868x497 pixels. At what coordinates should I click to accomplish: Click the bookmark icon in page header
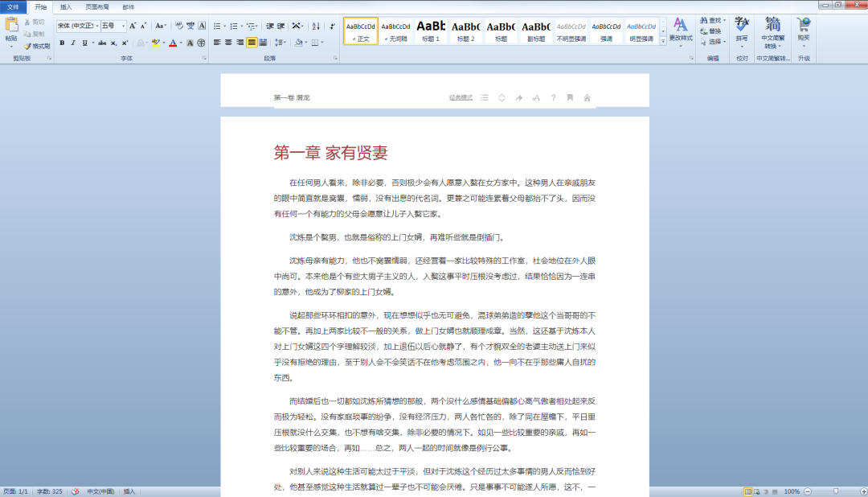[570, 97]
